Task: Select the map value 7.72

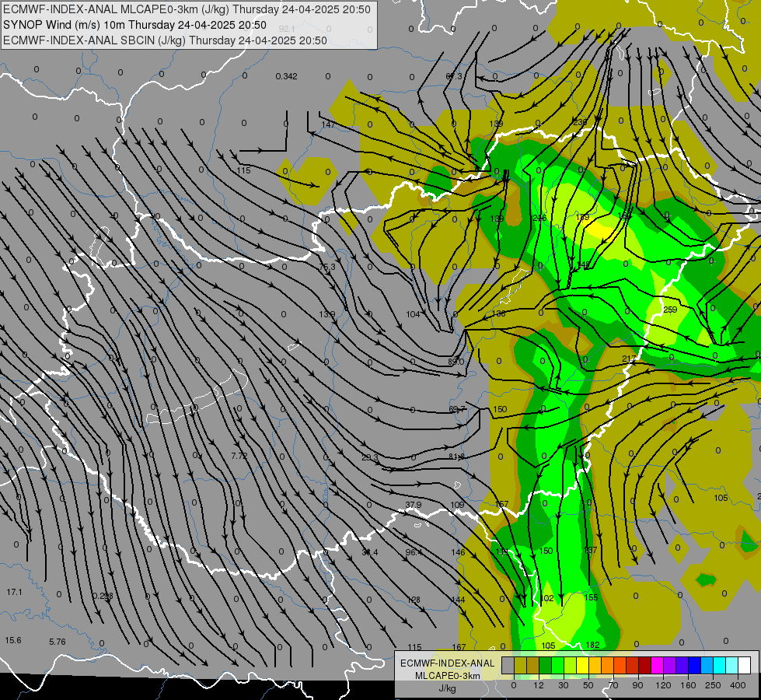Action: click(239, 456)
